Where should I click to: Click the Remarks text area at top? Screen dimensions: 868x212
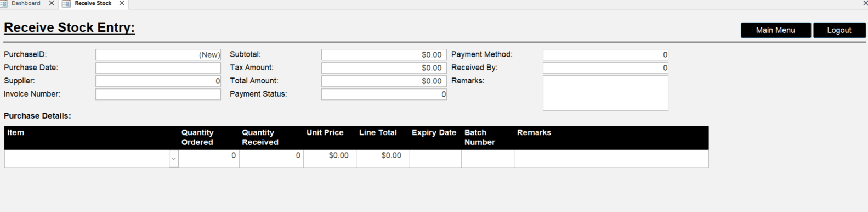[x=605, y=93]
